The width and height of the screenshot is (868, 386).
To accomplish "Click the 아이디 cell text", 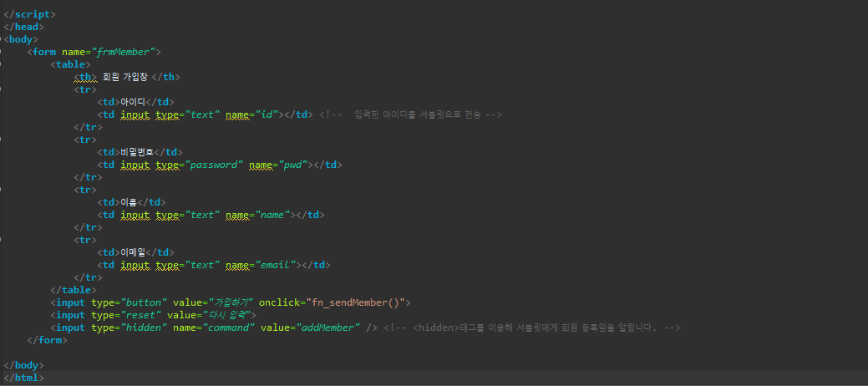I will coord(134,102).
